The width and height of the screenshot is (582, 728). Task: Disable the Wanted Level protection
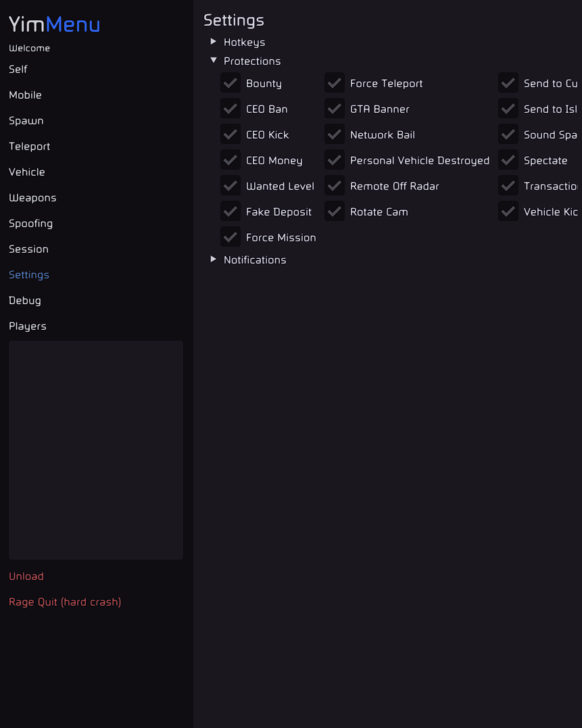coord(230,185)
